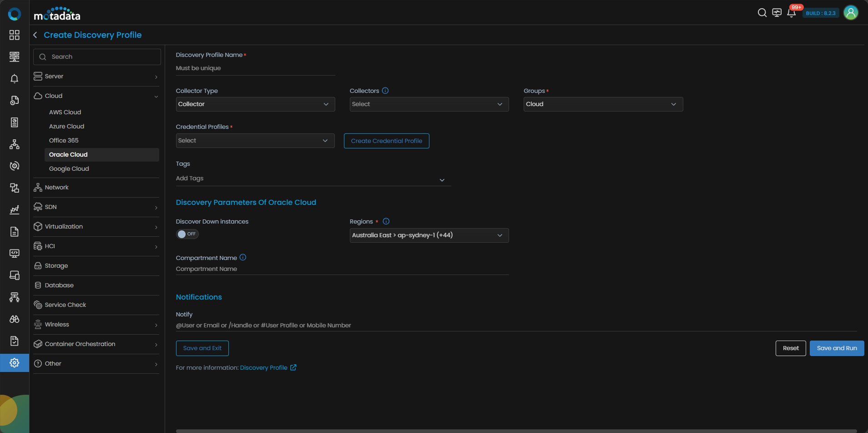Image resolution: width=868 pixels, height=433 pixels.
Task: Expand the Wireless category
Action: 96,325
